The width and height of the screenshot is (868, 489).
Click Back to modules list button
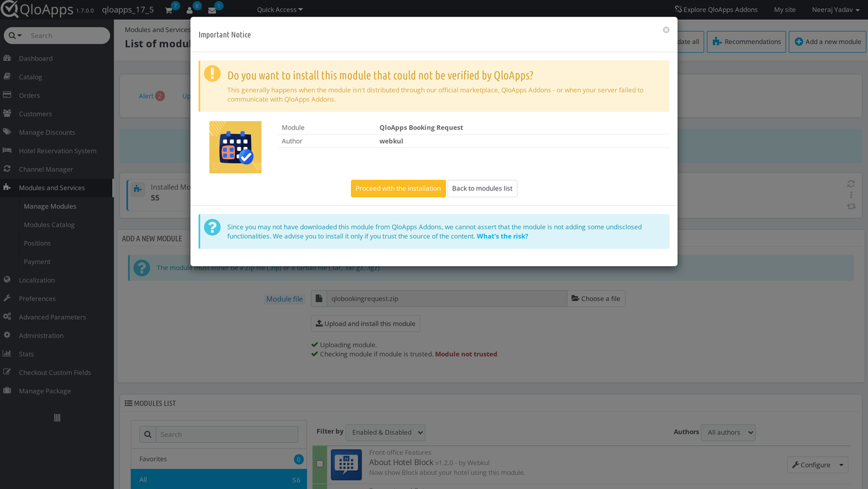point(482,189)
